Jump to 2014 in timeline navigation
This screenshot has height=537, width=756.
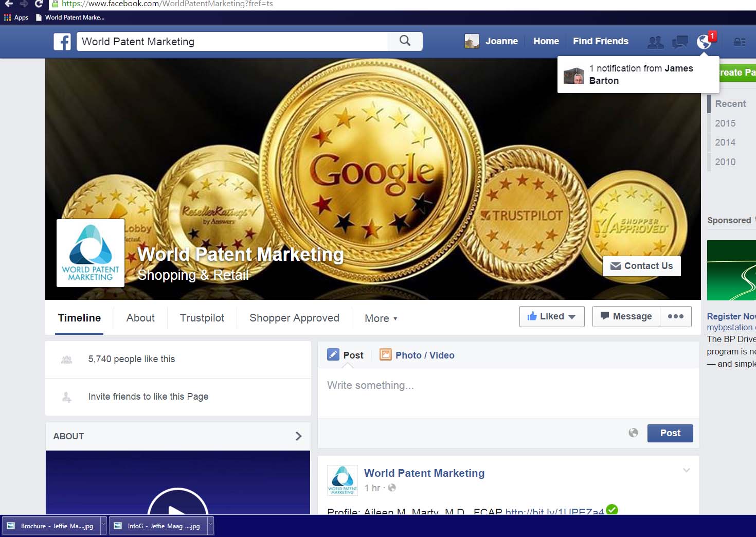click(725, 142)
